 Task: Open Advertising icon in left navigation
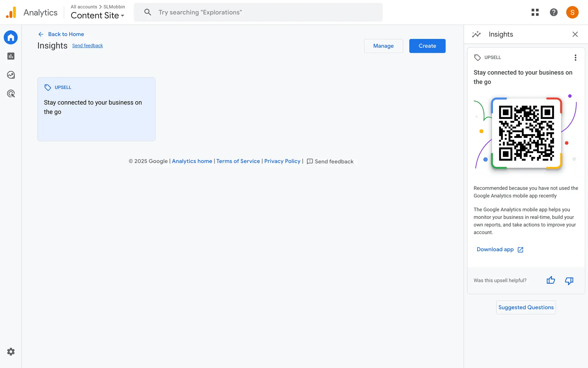[11, 94]
